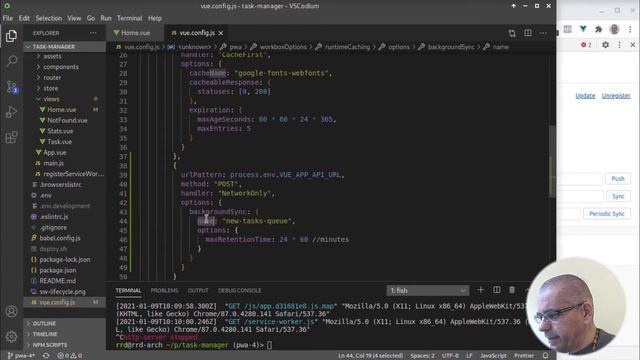Open notifications bell in status bar
640x360 pixels.
pyautogui.click(x=545, y=356)
